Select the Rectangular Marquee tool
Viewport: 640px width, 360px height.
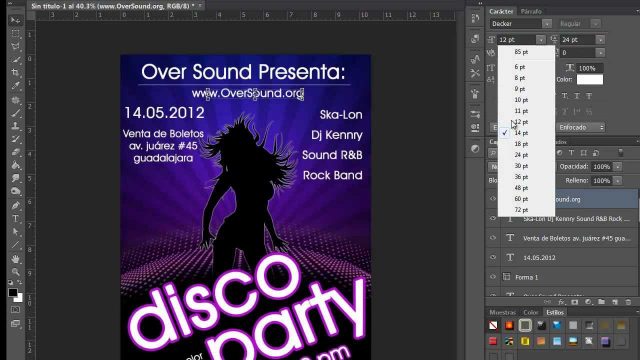click(16, 33)
